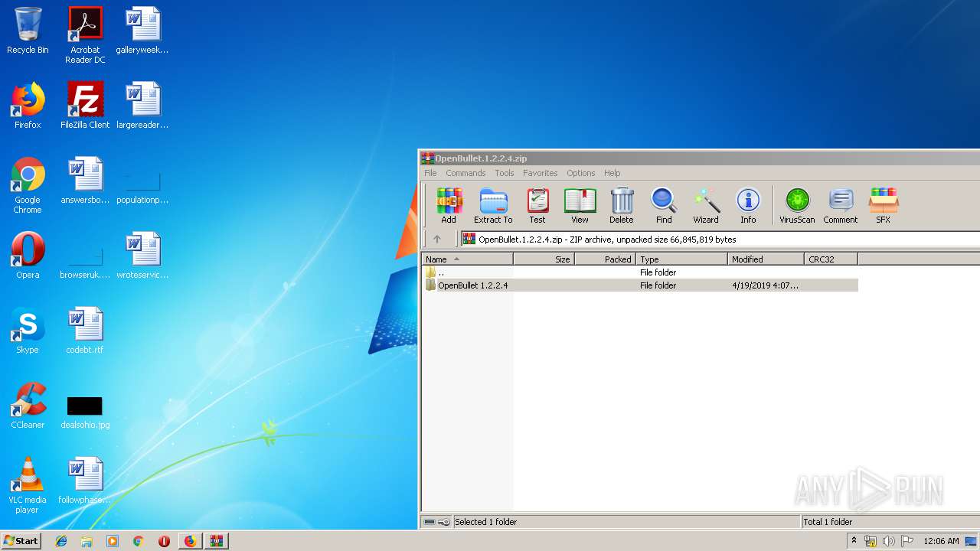The image size is (980, 551).
Task: Open Windows Explorer from the taskbar
Action: 87,541
